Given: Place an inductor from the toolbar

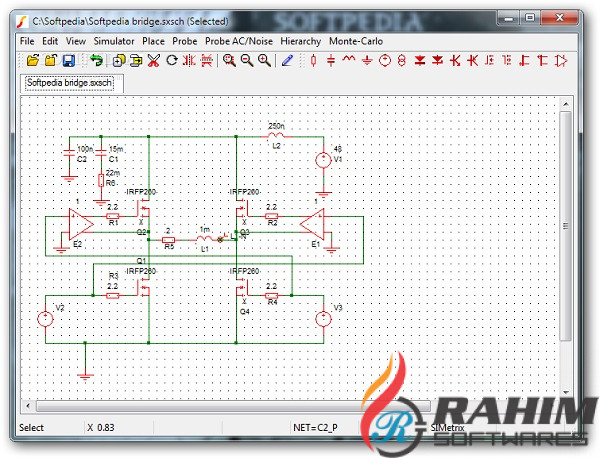Looking at the screenshot, I should [349, 60].
